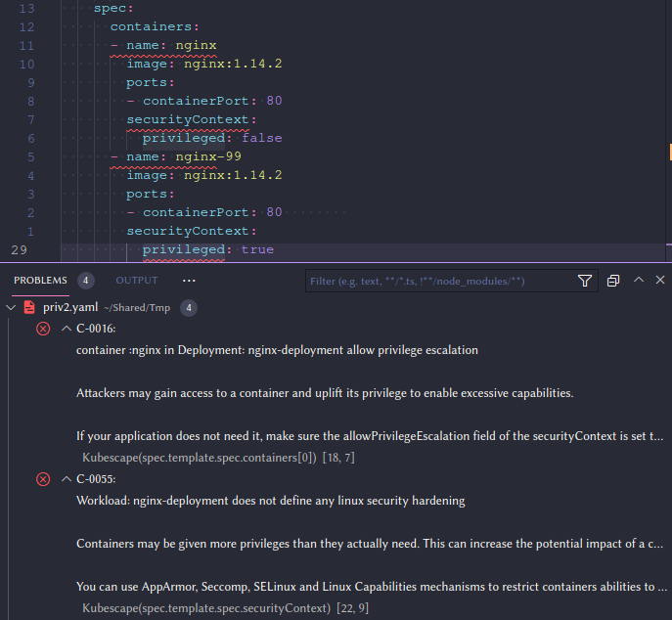Click the problems filter text field
Image resolution: width=672 pixels, height=620 pixels.
click(x=440, y=281)
